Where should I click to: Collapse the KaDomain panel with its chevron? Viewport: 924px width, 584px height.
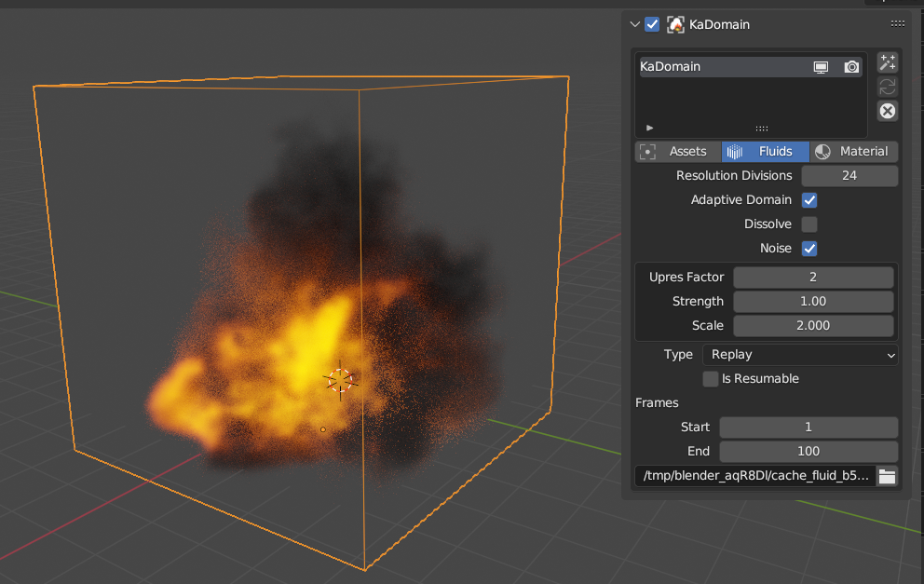[x=634, y=24]
